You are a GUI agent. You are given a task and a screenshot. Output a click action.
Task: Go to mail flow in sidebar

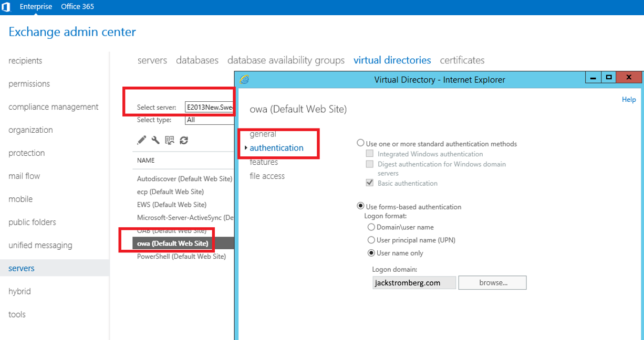click(24, 176)
